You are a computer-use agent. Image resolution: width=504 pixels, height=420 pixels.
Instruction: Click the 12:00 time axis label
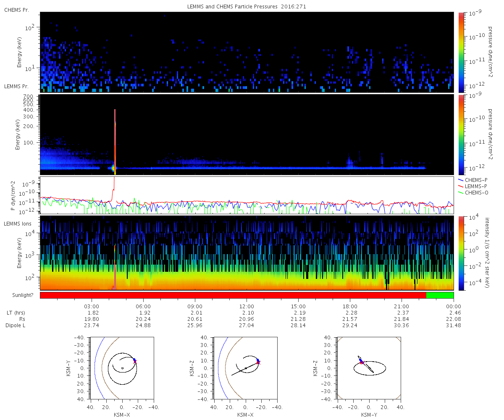247,307
